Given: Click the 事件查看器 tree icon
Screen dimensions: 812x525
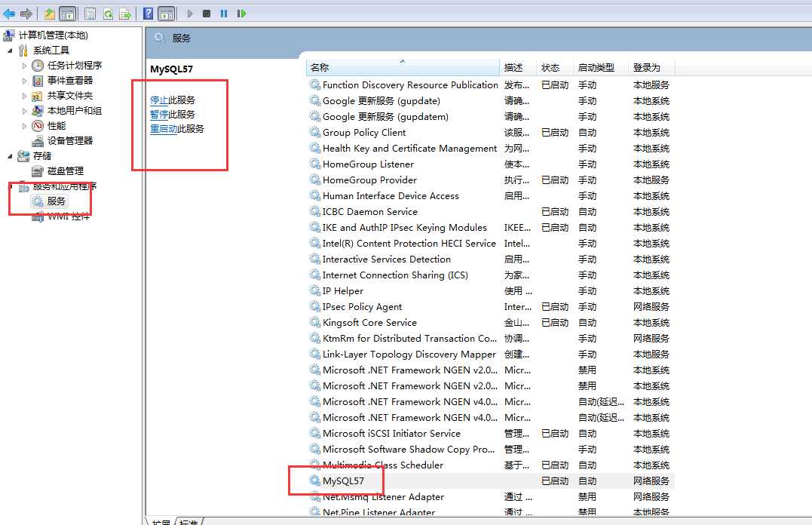Looking at the screenshot, I should coord(37,80).
